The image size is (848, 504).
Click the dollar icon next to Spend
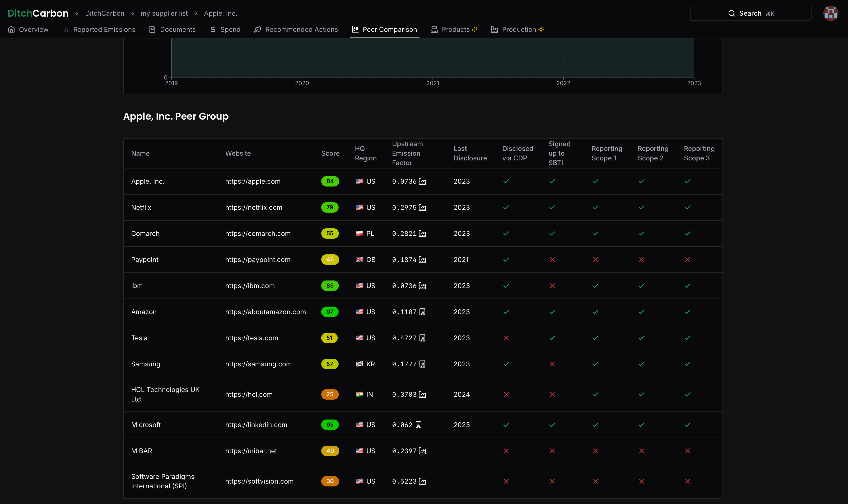[x=213, y=30]
